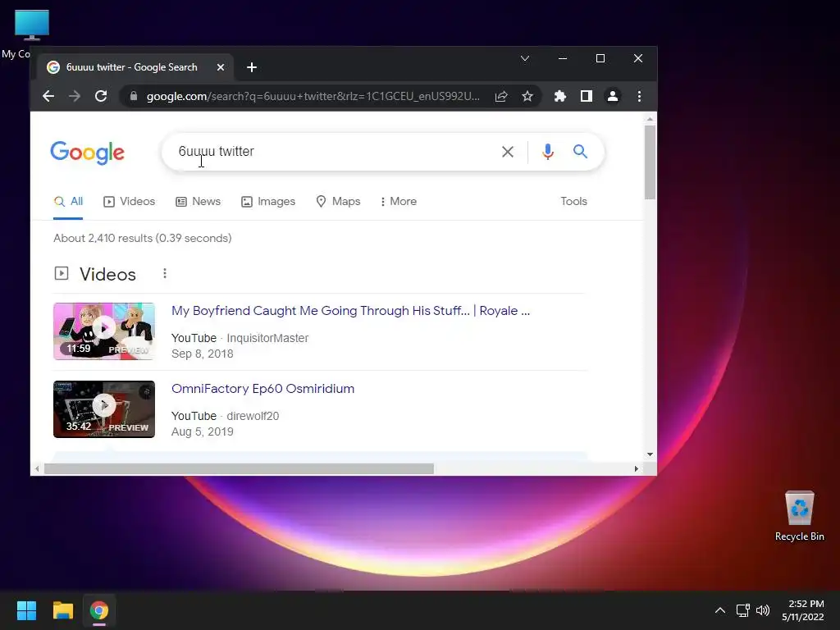The width and height of the screenshot is (840, 630).
Task: Switch to the Images tab
Action: (268, 202)
